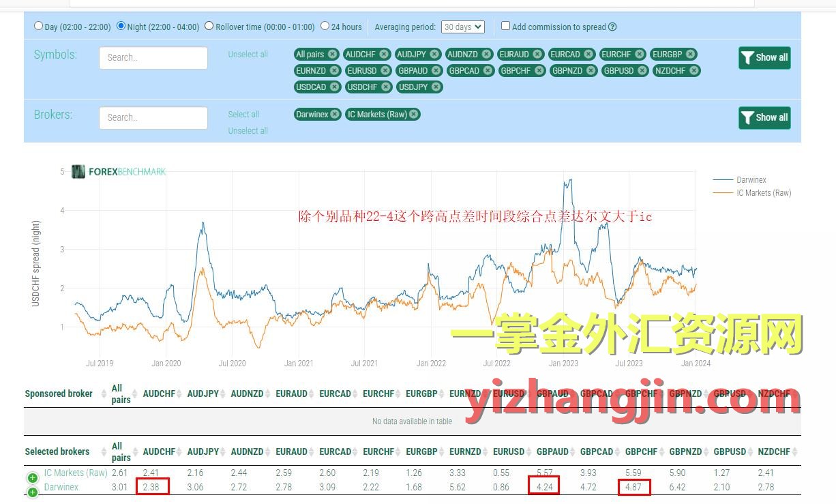Open the Darwinex broker link in table
The width and height of the screenshot is (836, 504).
pyautogui.click(x=61, y=487)
